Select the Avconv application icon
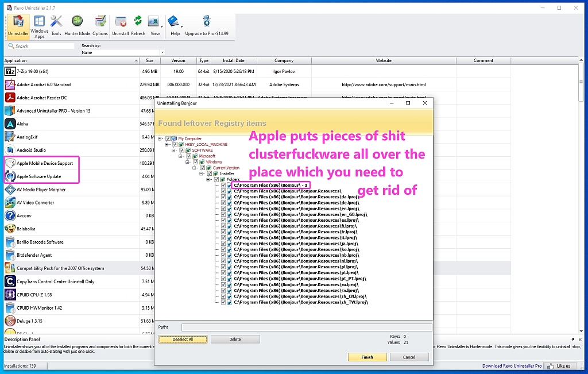The image size is (588, 374). (x=10, y=215)
